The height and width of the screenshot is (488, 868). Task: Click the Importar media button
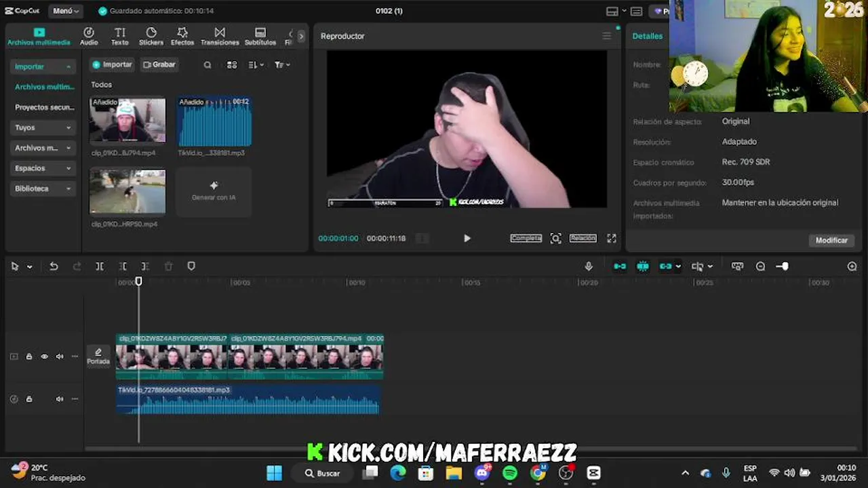coord(112,64)
